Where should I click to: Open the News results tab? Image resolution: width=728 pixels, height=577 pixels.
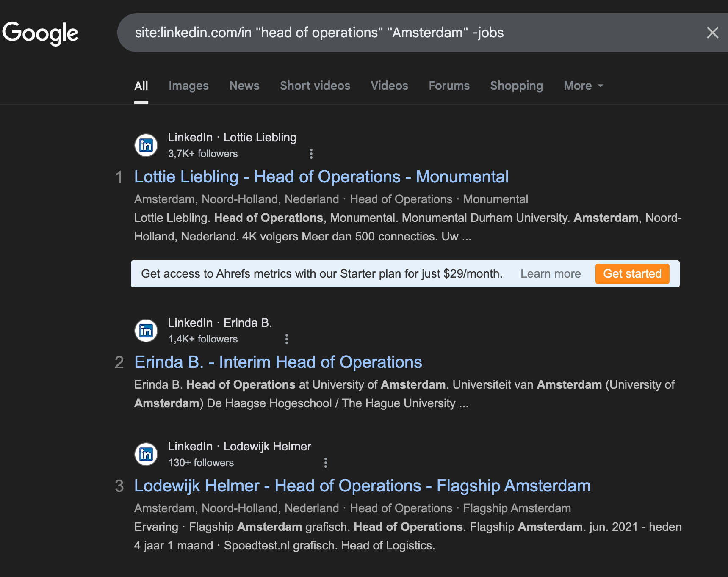[244, 86]
